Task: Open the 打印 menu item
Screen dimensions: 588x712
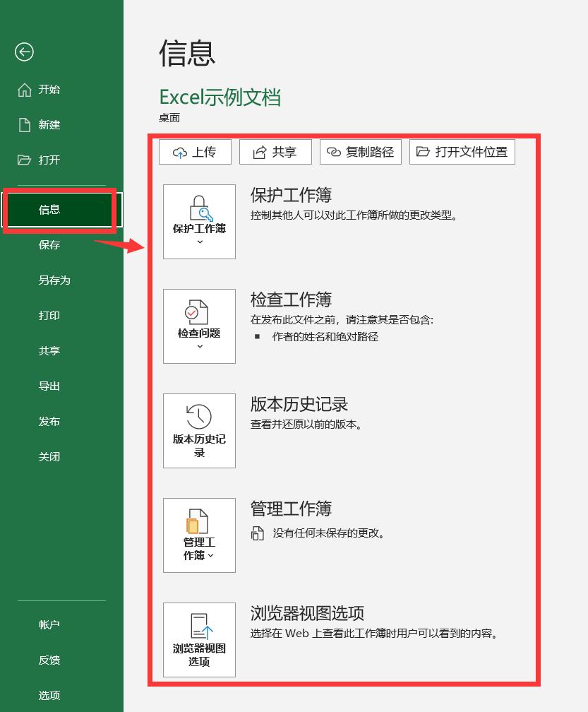Action: (49, 315)
